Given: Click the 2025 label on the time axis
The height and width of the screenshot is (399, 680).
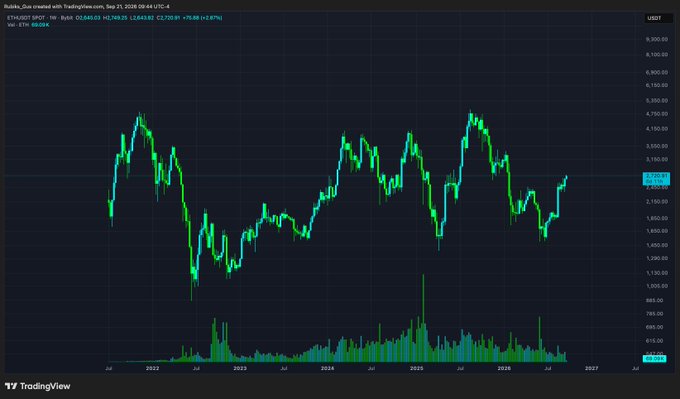Looking at the screenshot, I should coord(416,368).
